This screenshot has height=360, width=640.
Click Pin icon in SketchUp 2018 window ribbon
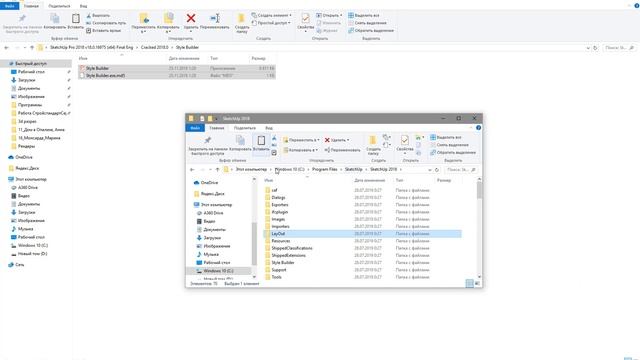point(208,141)
